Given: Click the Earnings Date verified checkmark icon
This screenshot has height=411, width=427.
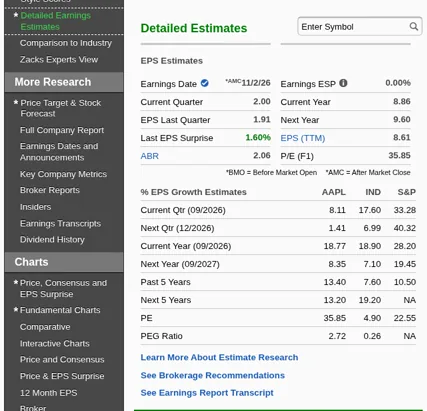Looking at the screenshot, I should pyautogui.click(x=205, y=83).
